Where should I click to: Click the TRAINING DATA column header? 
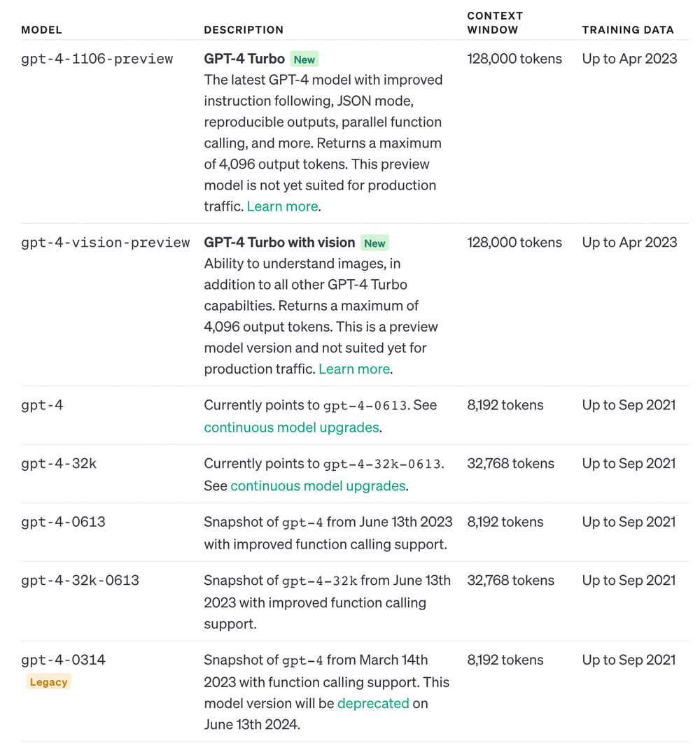(628, 29)
